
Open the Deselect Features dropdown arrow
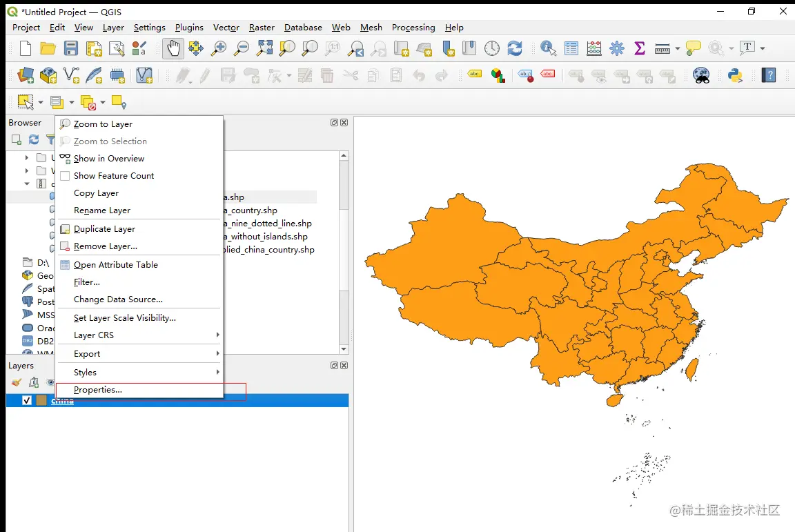[102, 102]
